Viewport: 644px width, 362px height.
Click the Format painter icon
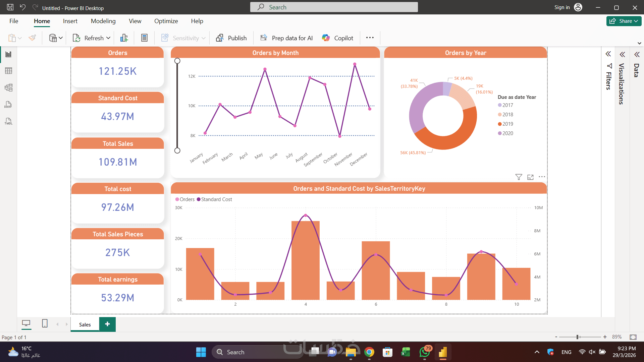click(x=32, y=38)
